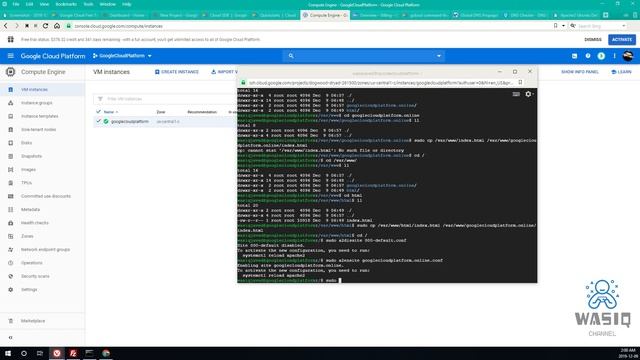Click the SSH terminal keyboard icon
The image size is (640, 360).
tap(516, 94)
